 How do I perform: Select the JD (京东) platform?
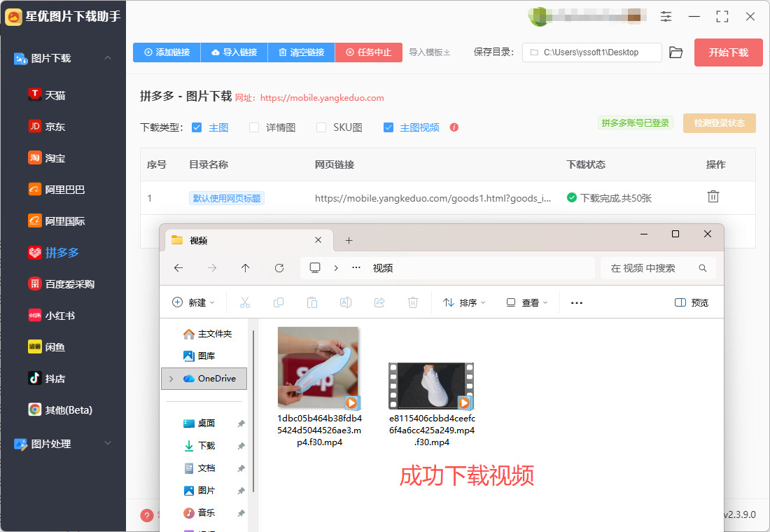click(x=47, y=126)
